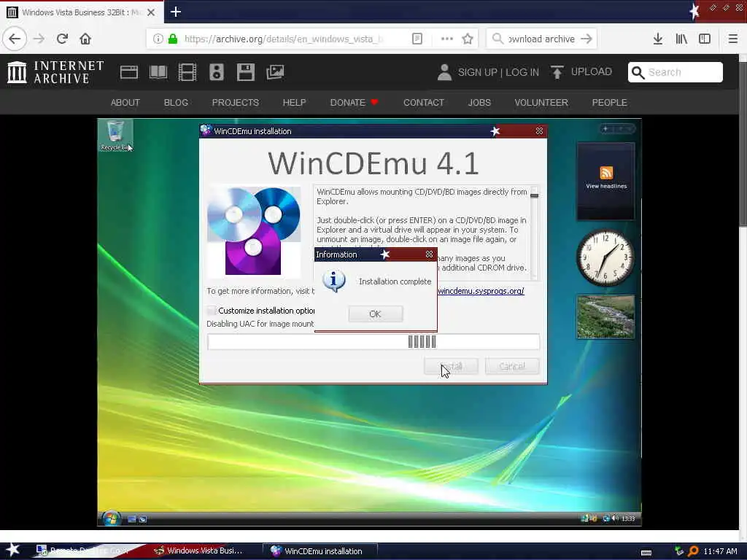747x560 pixels.
Task: Close the Information dialog with X
Action: [x=429, y=254]
